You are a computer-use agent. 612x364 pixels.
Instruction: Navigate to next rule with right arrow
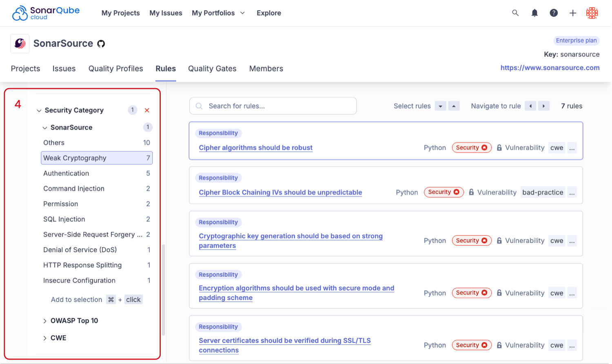point(544,106)
